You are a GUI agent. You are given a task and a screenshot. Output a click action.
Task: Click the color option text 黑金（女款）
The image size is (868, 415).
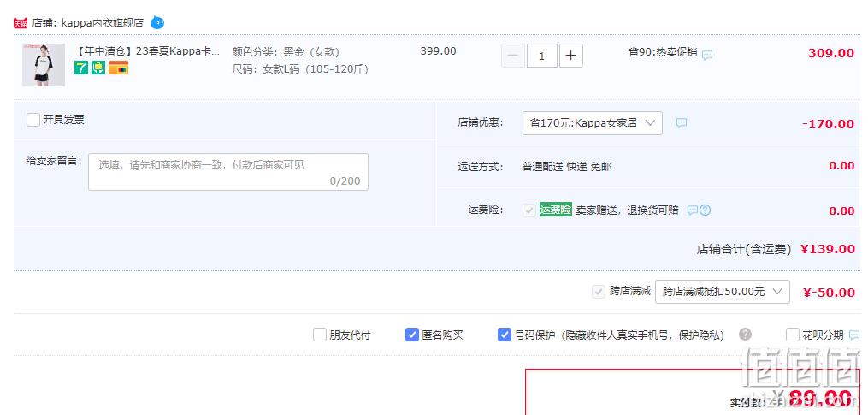[311, 52]
